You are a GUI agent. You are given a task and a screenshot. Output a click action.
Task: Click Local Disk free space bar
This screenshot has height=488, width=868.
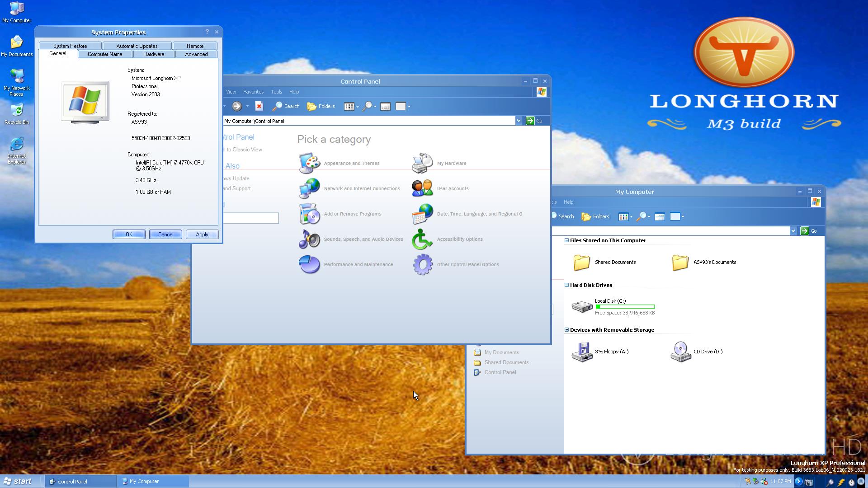[x=625, y=307]
